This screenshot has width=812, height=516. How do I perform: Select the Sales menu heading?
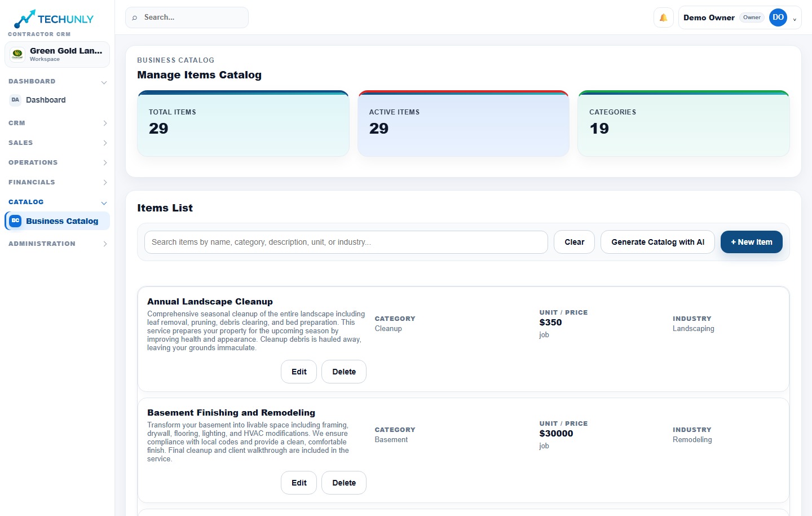tap(20, 143)
